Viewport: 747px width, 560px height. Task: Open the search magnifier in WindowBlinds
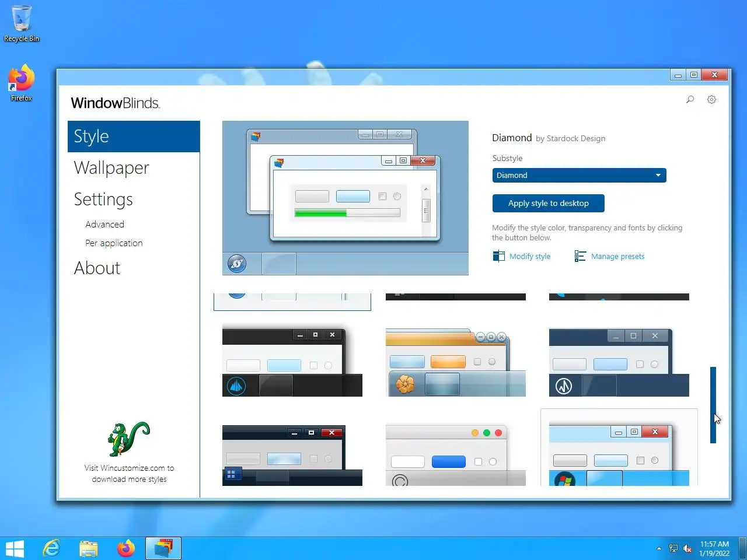pos(690,100)
